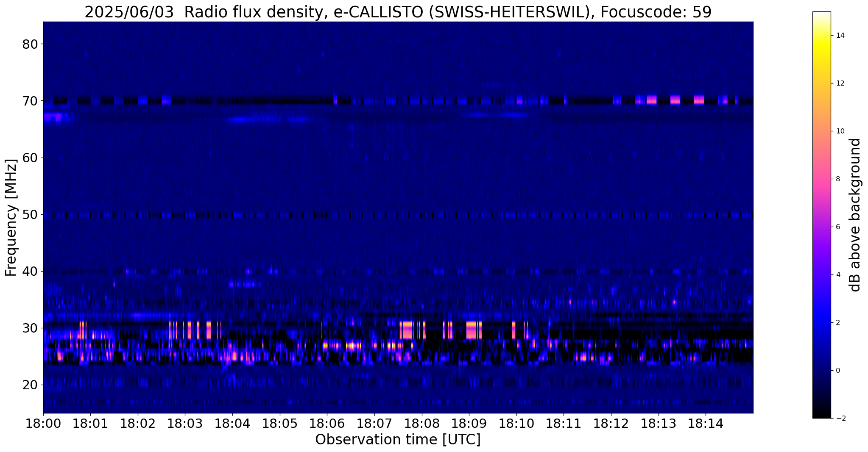Click the plot title mentioning e-CALLISTO SWISS-HEITERSWIL

(x=398, y=12)
